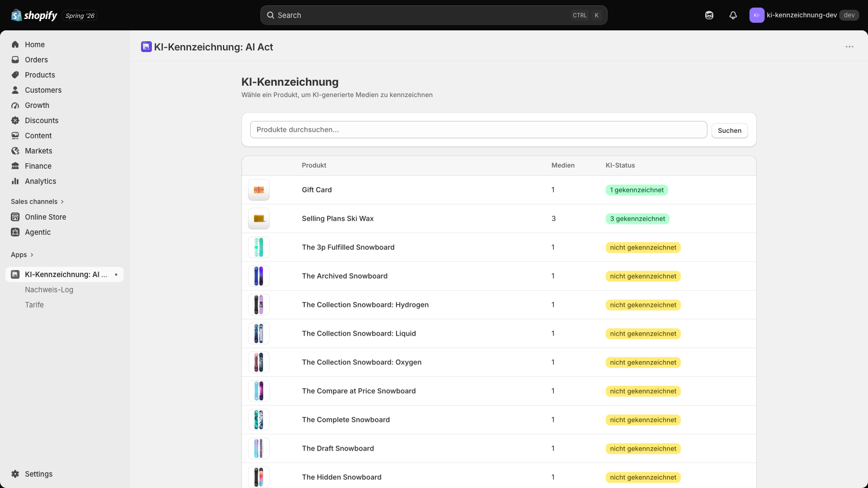Click the Medien column header
This screenshot has width=868, height=488.
click(x=563, y=165)
